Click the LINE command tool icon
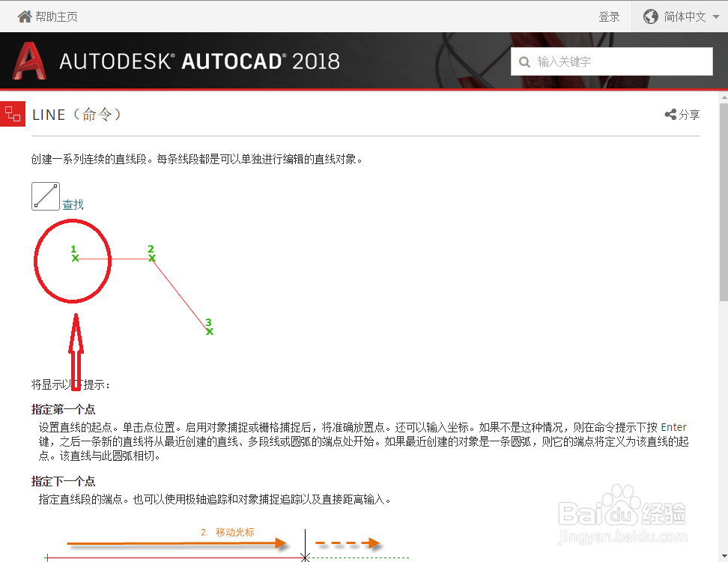Image resolution: width=728 pixels, height=562 pixels. 46,196
